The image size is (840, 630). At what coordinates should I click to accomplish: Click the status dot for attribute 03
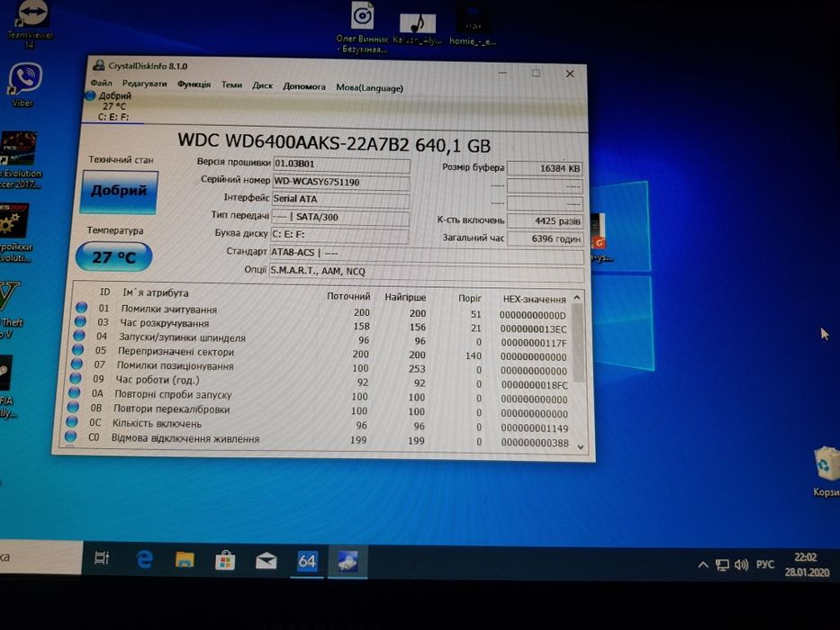[x=80, y=321]
